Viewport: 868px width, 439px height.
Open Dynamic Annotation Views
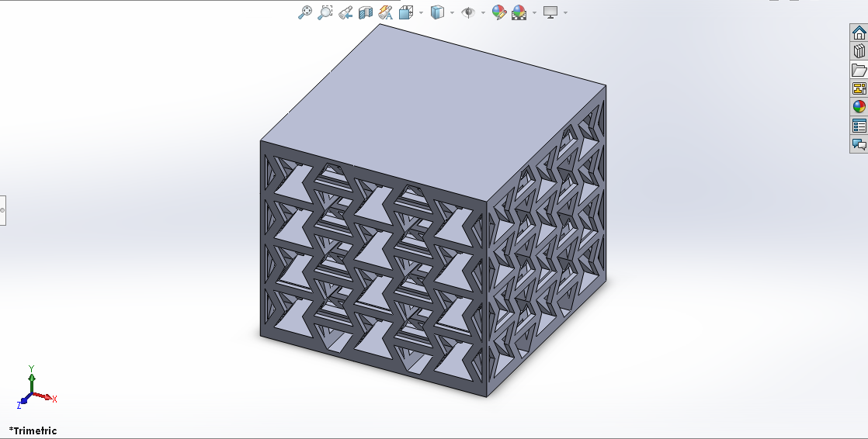(386, 12)
